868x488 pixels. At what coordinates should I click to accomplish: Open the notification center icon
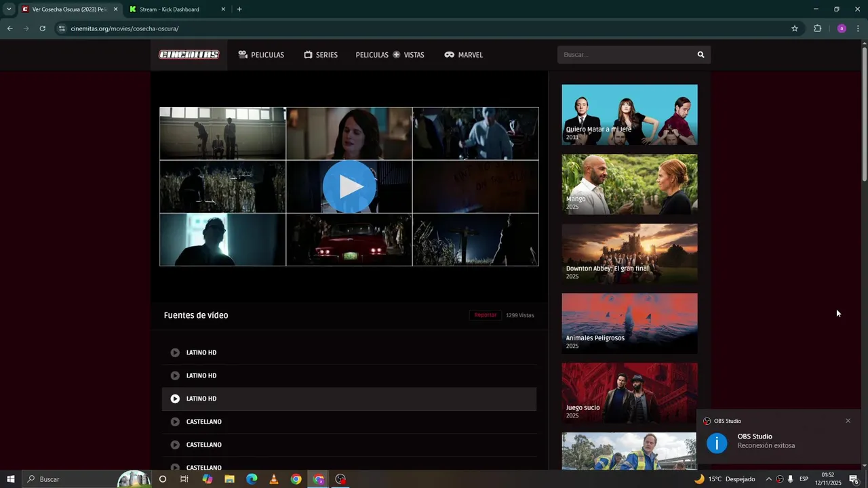pyautogui.click(x=854, y=479)
